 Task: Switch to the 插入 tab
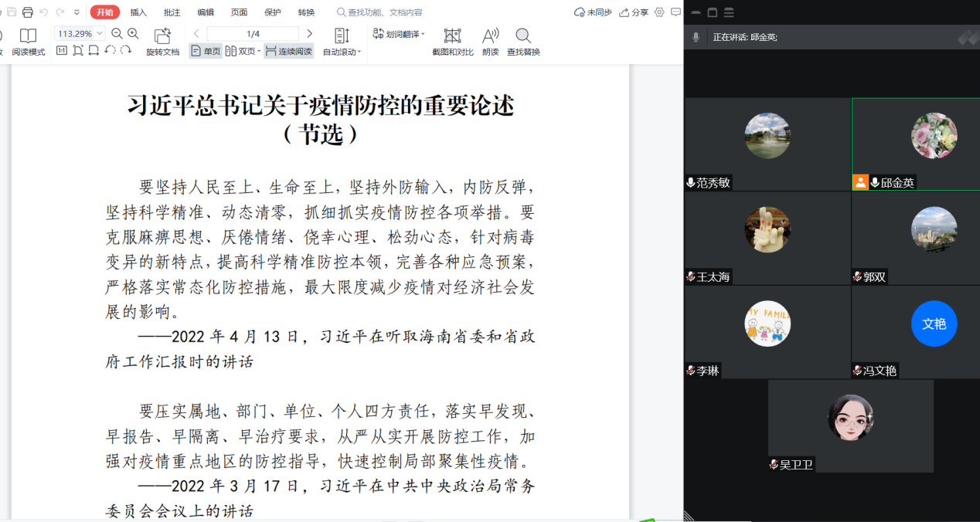pos(138,12)
